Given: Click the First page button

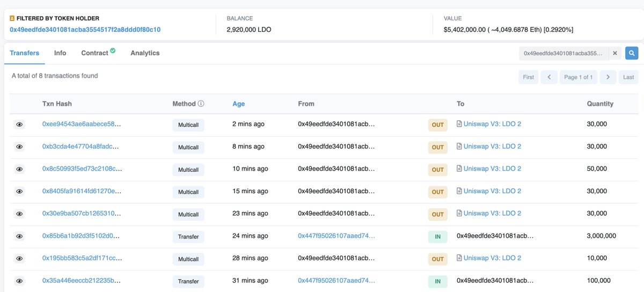Looking at the screenshot, I should point(529,77).
